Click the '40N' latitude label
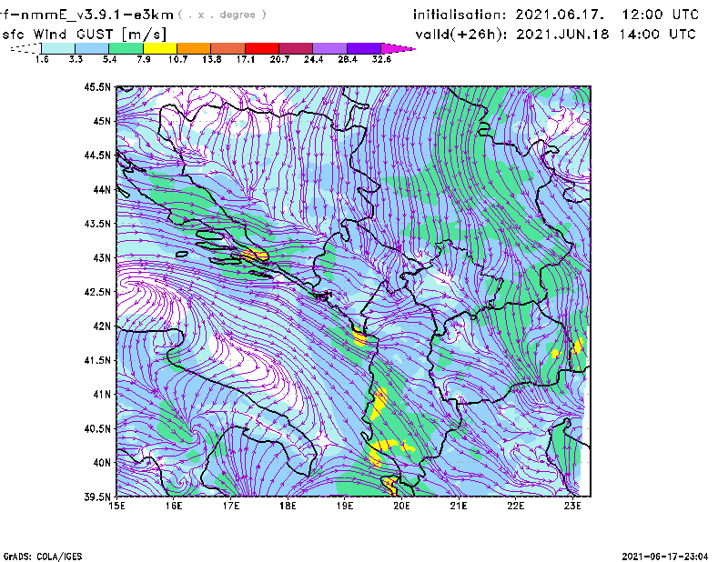 102,463
